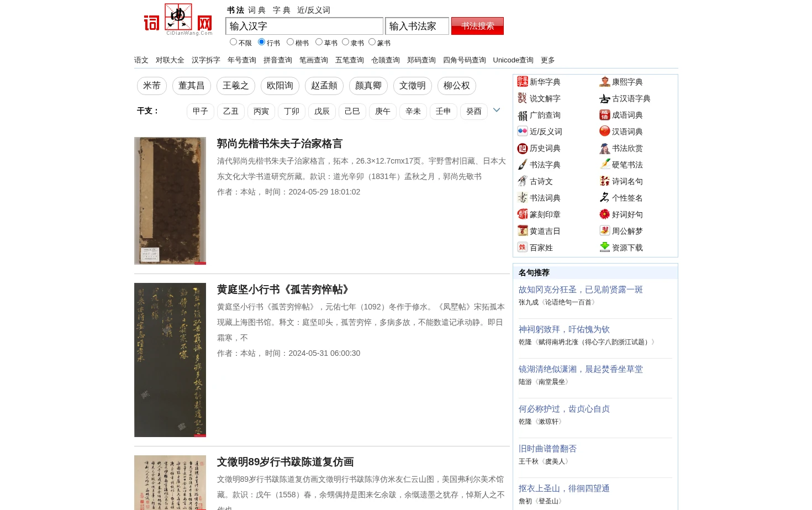Click the 成语词典 icon
Screen dimensions: 812x510
coord(604,115)
